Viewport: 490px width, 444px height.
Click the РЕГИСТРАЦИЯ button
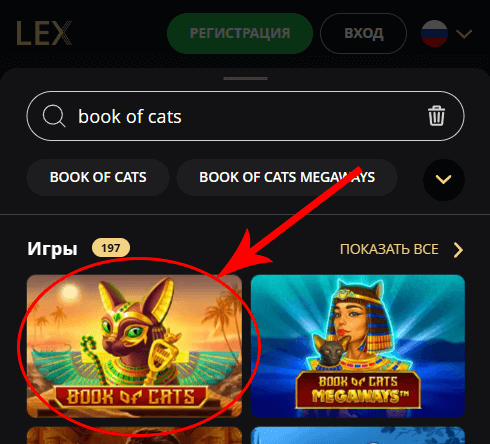coord(240,33)
